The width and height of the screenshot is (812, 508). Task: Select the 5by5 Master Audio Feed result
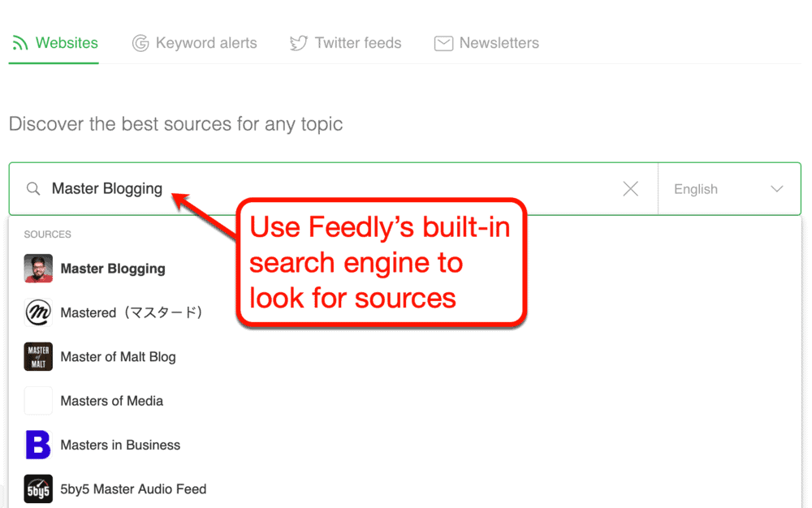(x=134, y=489)
